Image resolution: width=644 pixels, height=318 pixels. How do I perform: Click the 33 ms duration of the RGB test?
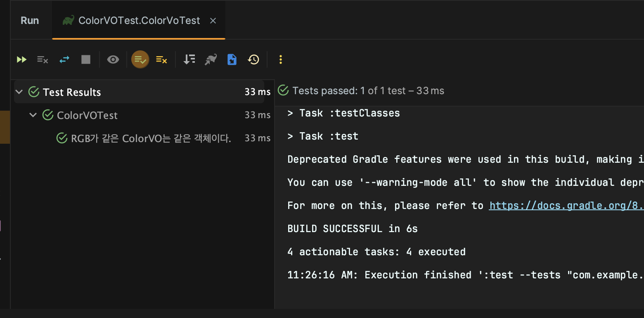click(258, 138)
